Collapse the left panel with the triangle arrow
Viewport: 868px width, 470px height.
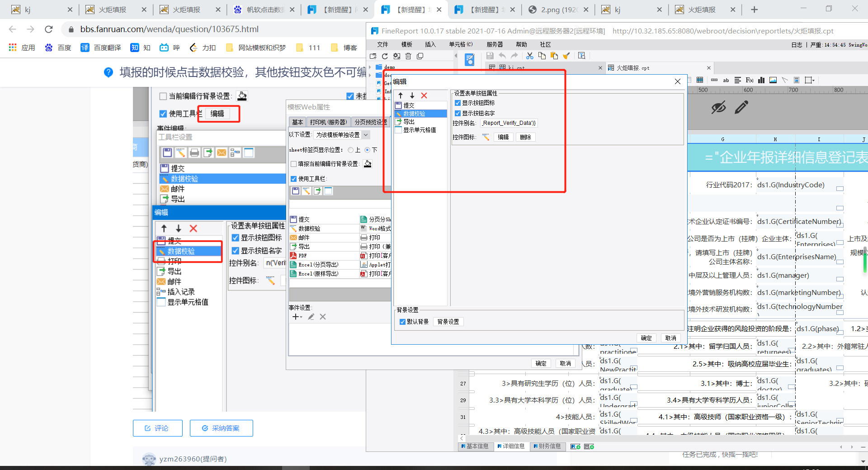click(x=456, y=56)
